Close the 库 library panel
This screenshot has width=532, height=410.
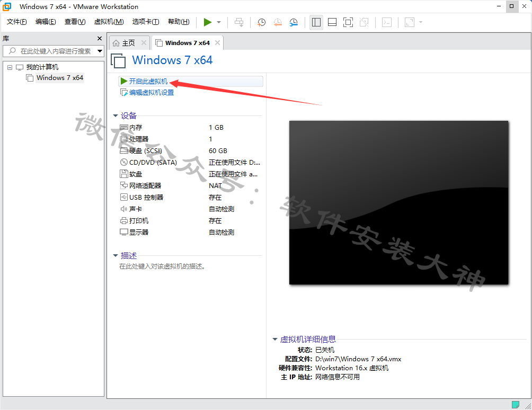coord(100,39)
